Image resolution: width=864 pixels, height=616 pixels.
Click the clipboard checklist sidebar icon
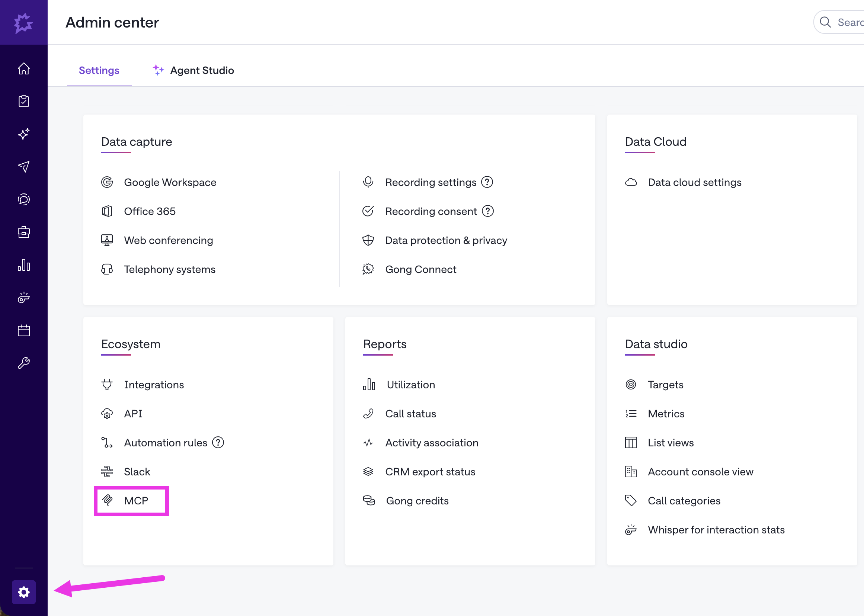23,101
